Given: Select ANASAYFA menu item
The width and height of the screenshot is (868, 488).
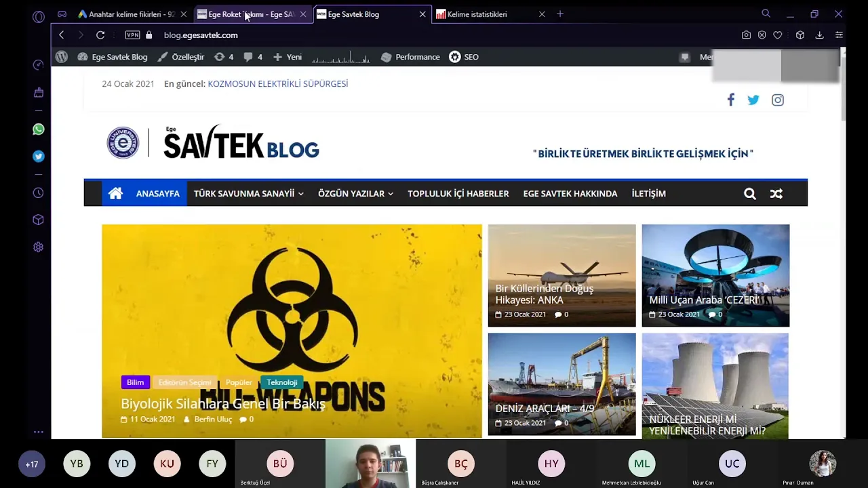Looking at the screenshot, I should click(x=158, y=194).
